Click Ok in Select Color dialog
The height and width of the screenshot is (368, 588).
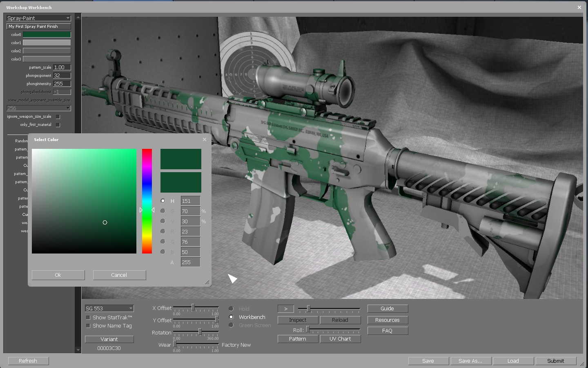pos(58,275)
